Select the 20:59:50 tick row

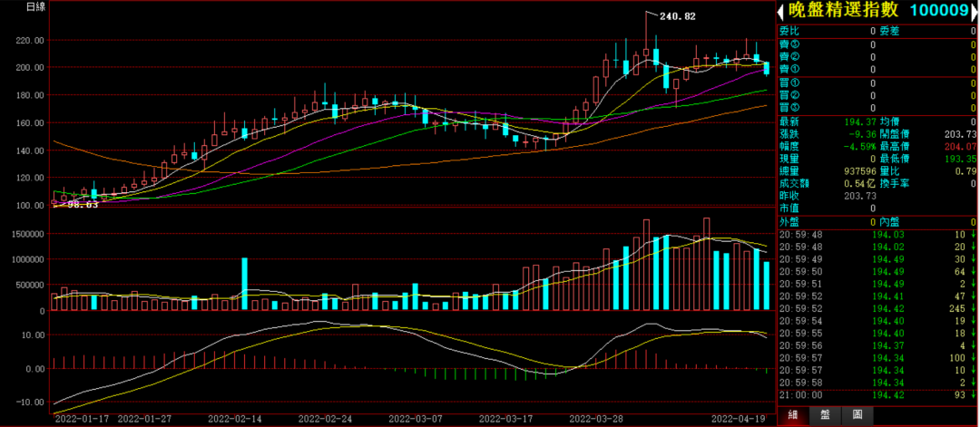pos(877,272)
